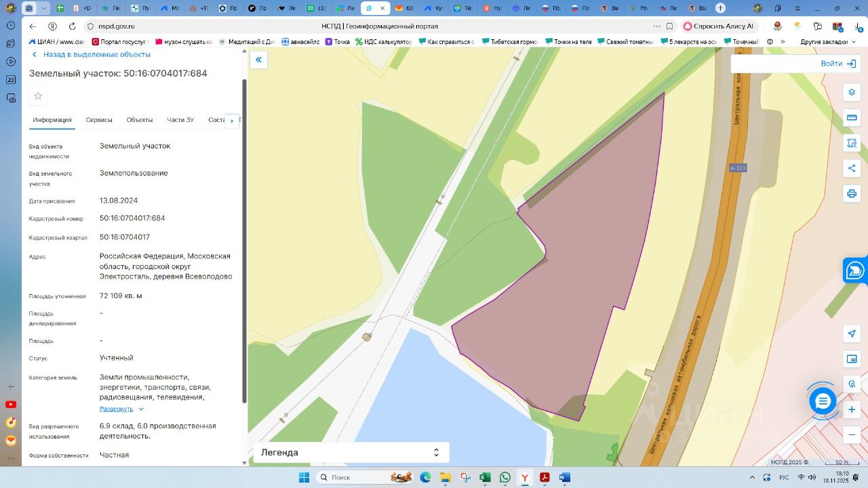Click the share map icon
This screenshot has height=488, width=868.
click(852, 168)
